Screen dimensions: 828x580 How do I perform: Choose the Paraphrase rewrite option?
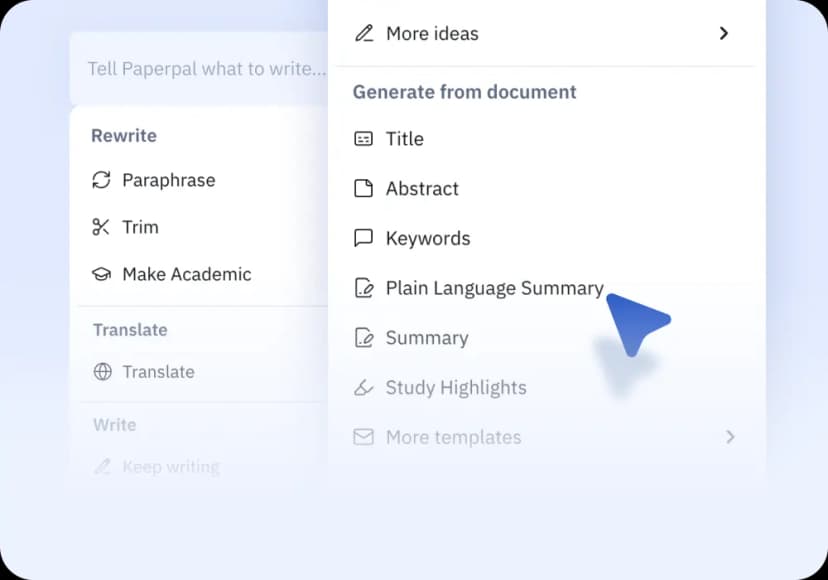(x=203, y=180)
